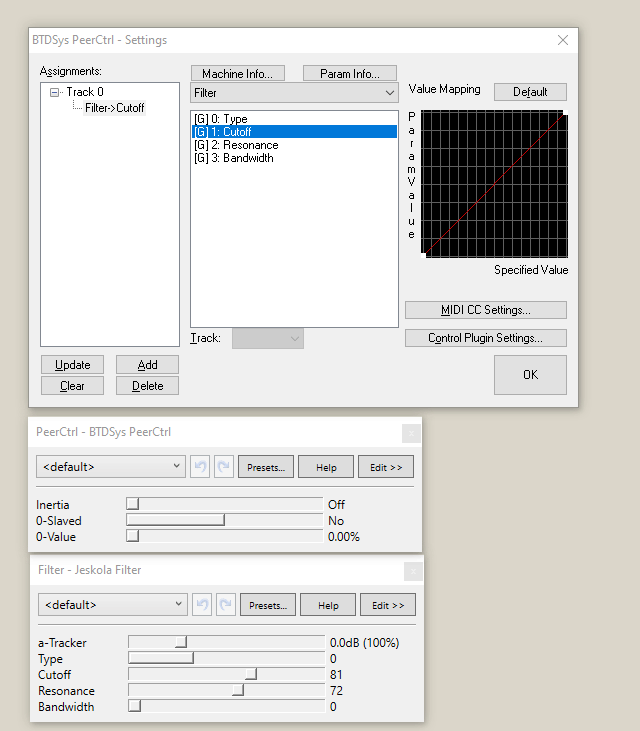Click the Delete assignment button
640x731 pixels.
(x=147, y=386)
